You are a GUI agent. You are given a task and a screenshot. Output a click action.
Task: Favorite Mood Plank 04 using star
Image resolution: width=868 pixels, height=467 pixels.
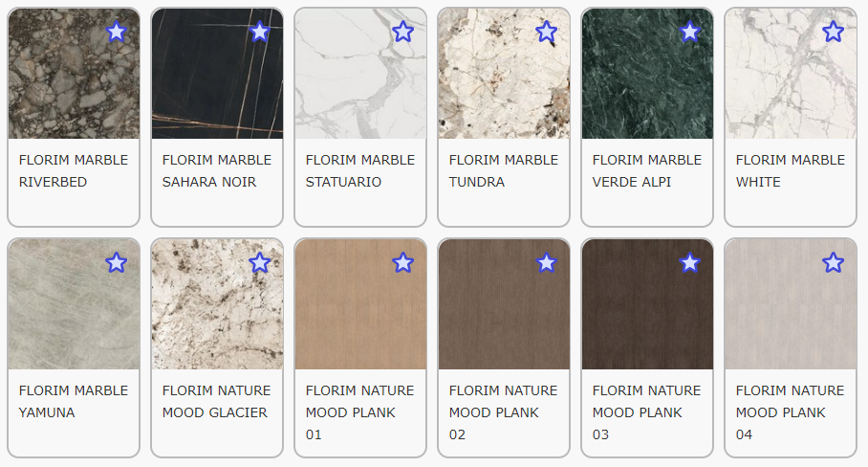(x=834, y=262)
